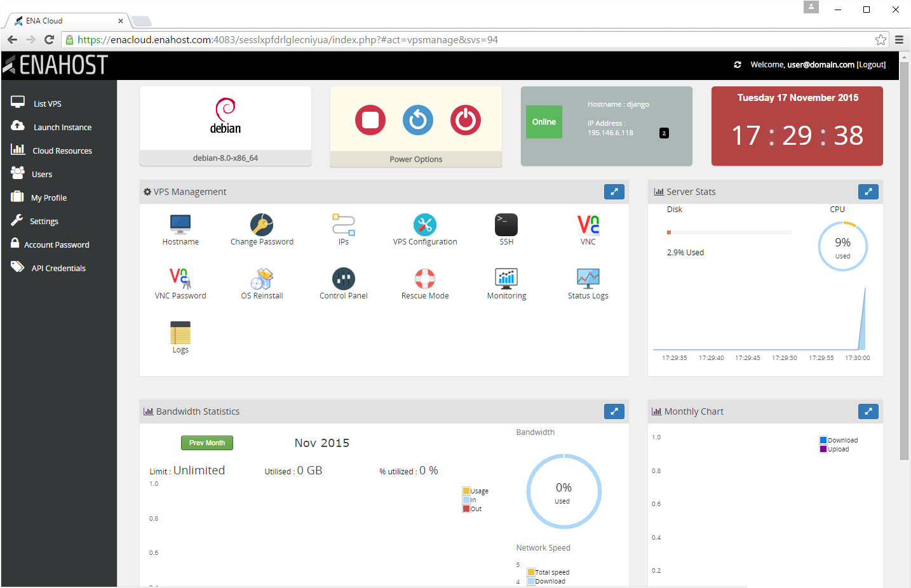Open VPS Configuration tools icon
Viewport: 911px width, 588px height.
pos(425,224)
